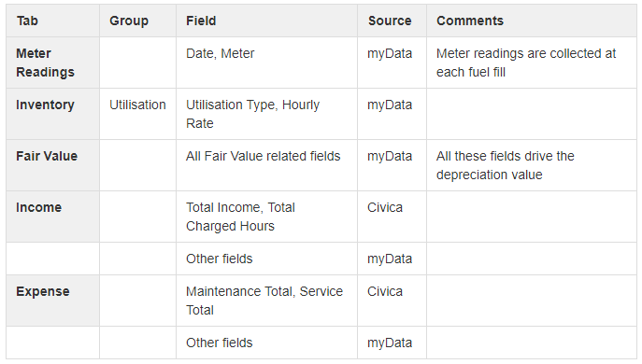This screenshot has height=364, width=642.
Task: Select the Expense row label
Action: click(43, 291)
